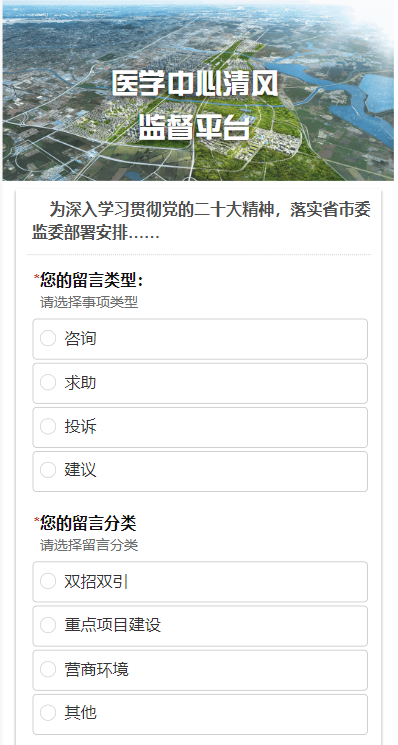The height and width of the screenshot is (745, 398).
Task: Select the 双招双引 radio circle
Action: click(48, 581)
